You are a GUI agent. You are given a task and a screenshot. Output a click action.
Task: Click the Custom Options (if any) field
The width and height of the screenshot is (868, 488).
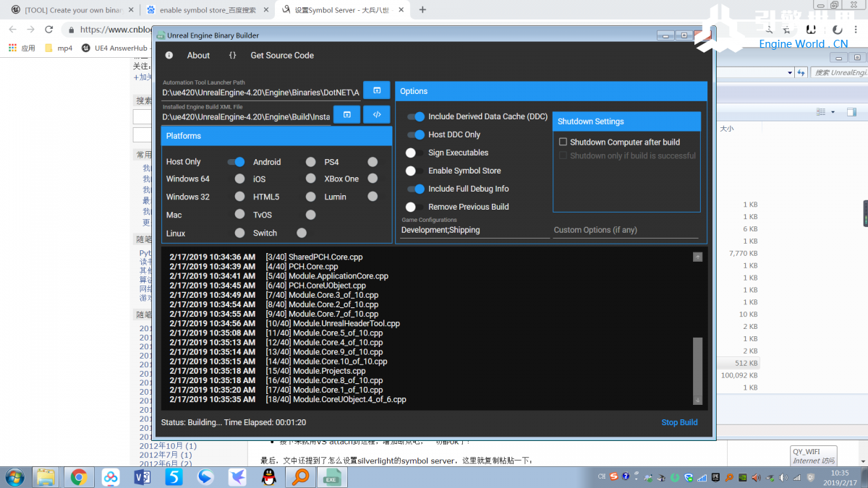(x=626, y=230)
